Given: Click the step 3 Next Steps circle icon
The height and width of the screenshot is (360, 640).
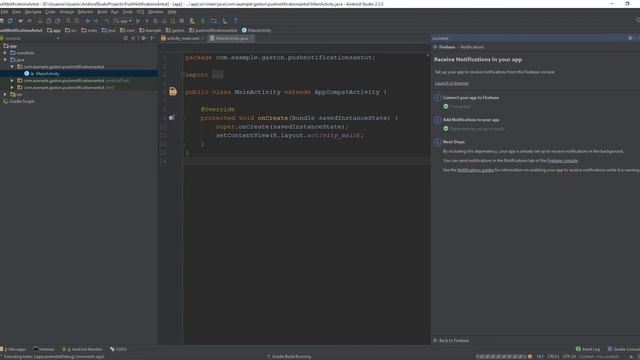Looking at the screenshot, I should (x=437, y=142).
